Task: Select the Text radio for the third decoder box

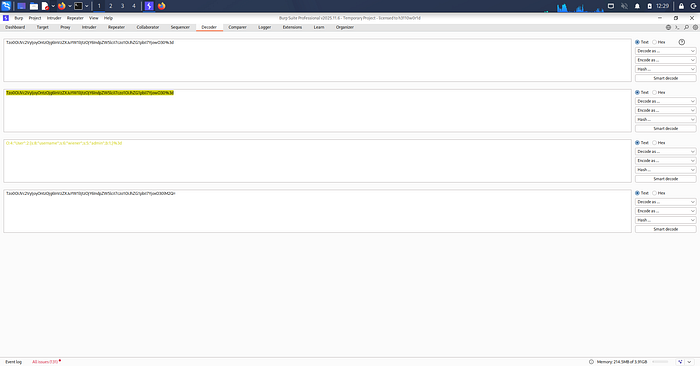Action: pyautogui.click(x=638, y=143)
